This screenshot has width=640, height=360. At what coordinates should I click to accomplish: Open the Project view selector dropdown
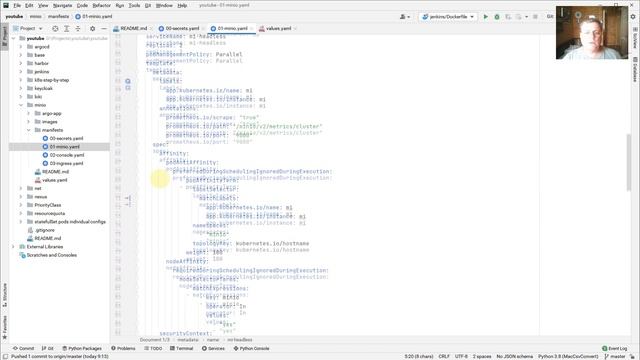pos(27,29)
